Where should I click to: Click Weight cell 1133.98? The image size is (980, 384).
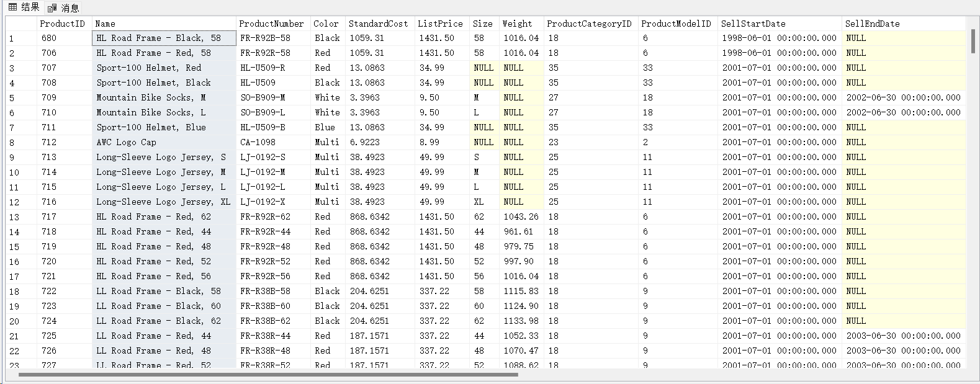tap(521, 321)
